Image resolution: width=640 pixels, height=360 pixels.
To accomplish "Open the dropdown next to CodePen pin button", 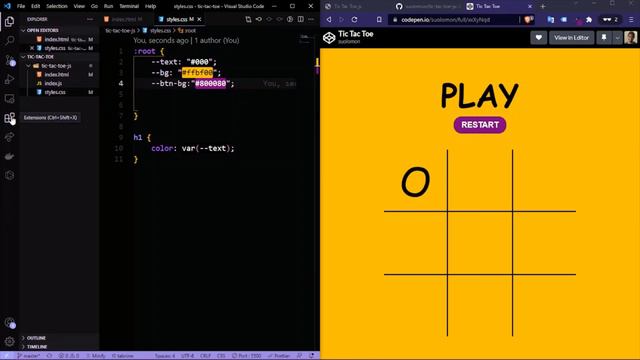I will click(x=617, y=38).
